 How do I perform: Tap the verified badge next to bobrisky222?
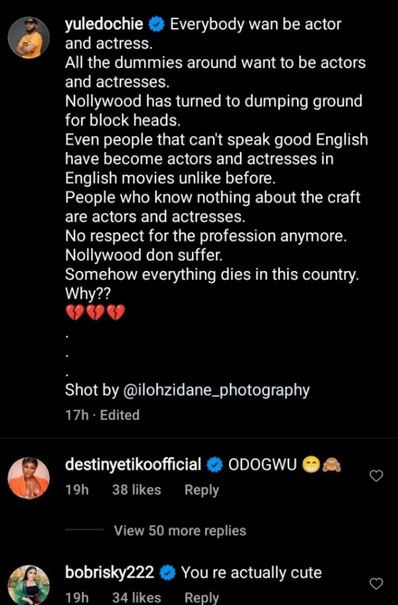(x=167, y=573)
